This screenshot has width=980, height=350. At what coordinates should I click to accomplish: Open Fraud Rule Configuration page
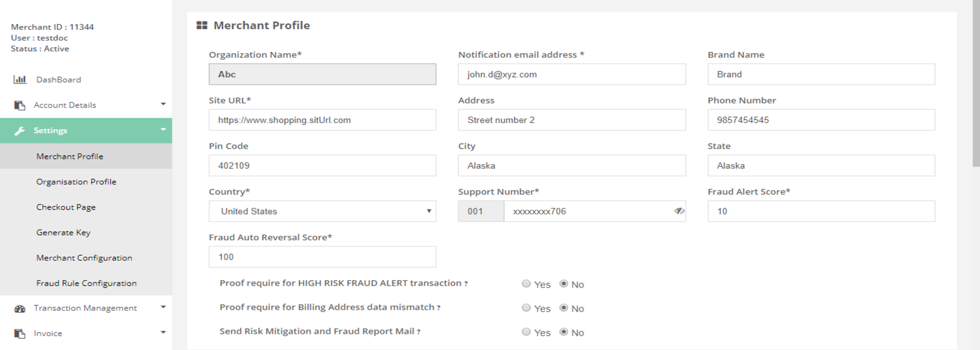(86, 283)
